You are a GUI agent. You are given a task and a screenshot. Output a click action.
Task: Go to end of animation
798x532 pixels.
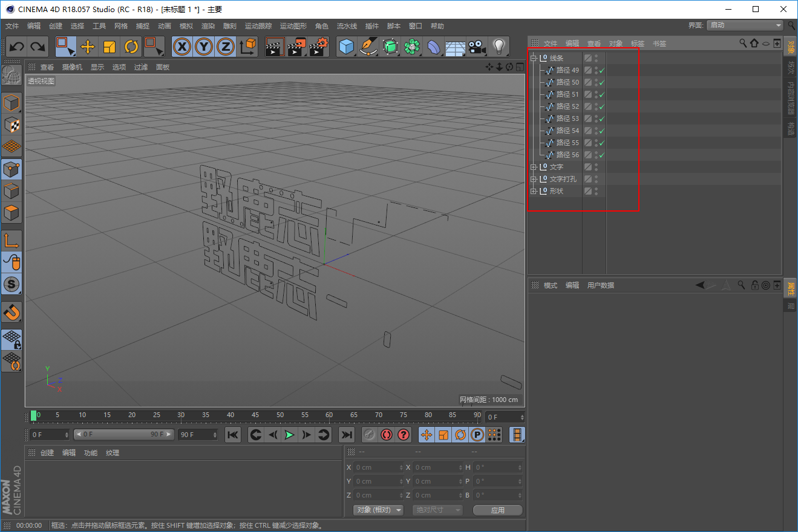[x=346, y=435]
